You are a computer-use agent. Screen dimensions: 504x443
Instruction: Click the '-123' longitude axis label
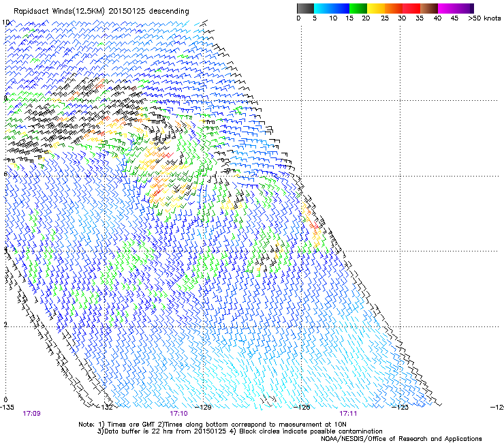[x=400, y=407]
